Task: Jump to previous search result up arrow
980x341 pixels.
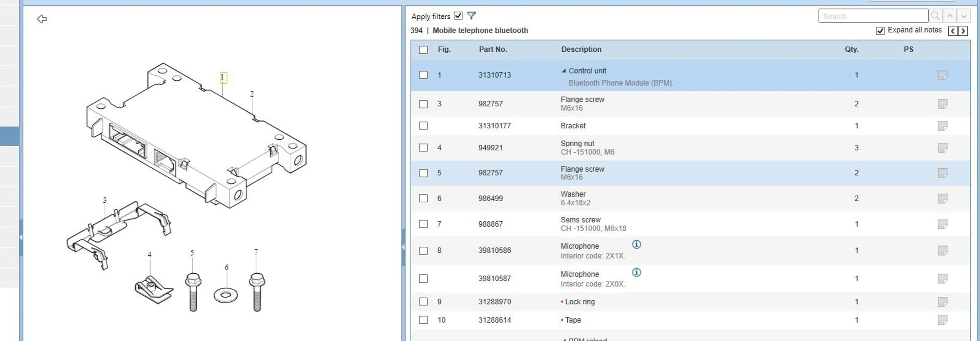Action: pyautogui.click(x=950, y=16)
